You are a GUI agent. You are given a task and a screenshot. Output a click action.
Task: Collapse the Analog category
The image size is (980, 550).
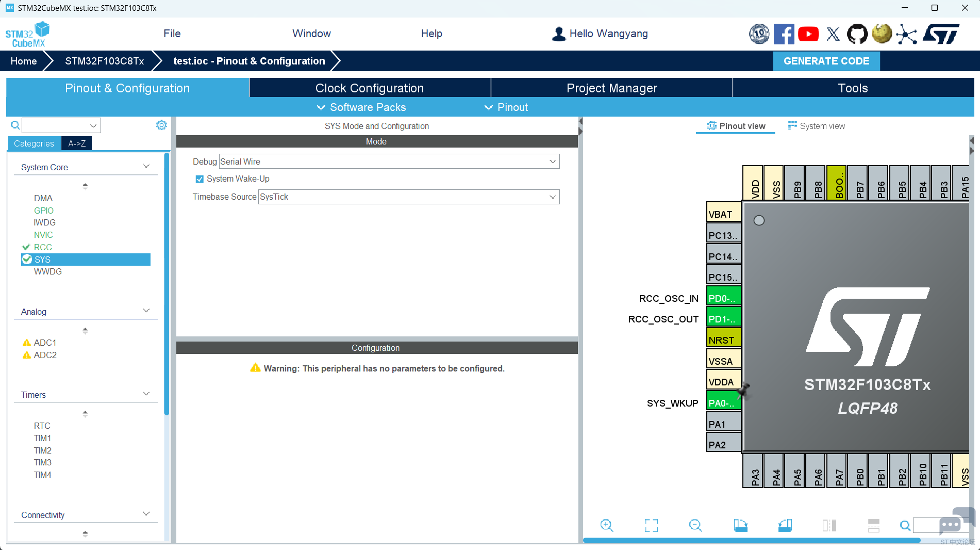point(146,311)
